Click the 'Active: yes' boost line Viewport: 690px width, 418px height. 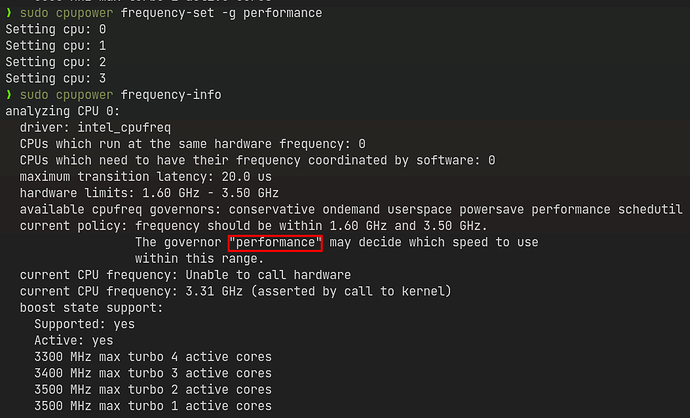[73, 341]
